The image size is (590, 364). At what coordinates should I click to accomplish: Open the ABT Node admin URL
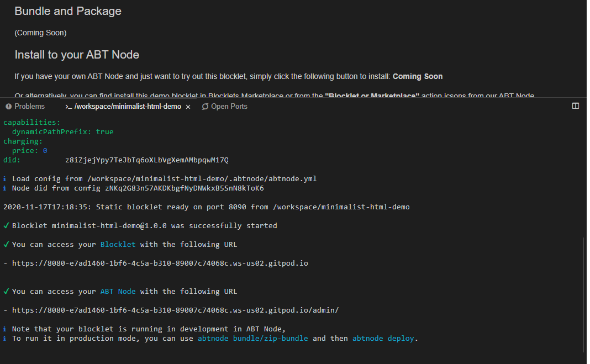175,310
